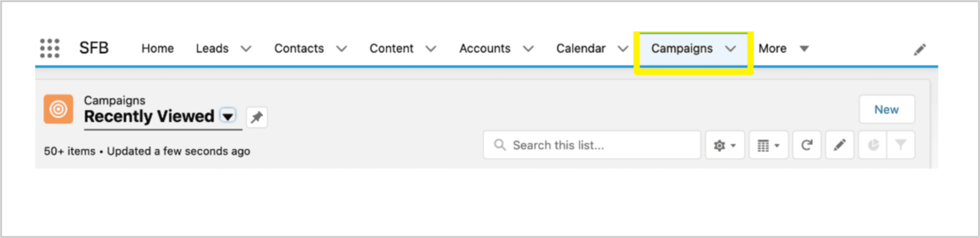Screen dimensions: 980x238
Task: Refresh the campaigns list
Action: tap(807, 145)
